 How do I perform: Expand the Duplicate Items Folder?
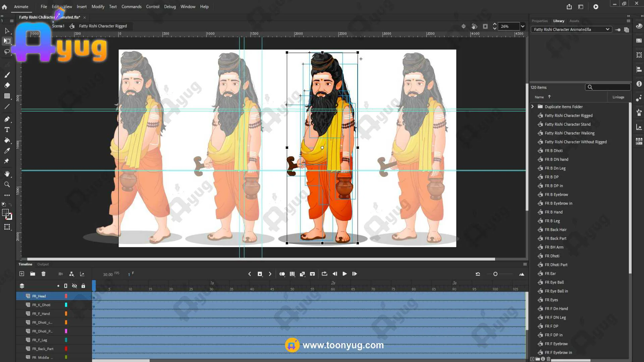533,107
